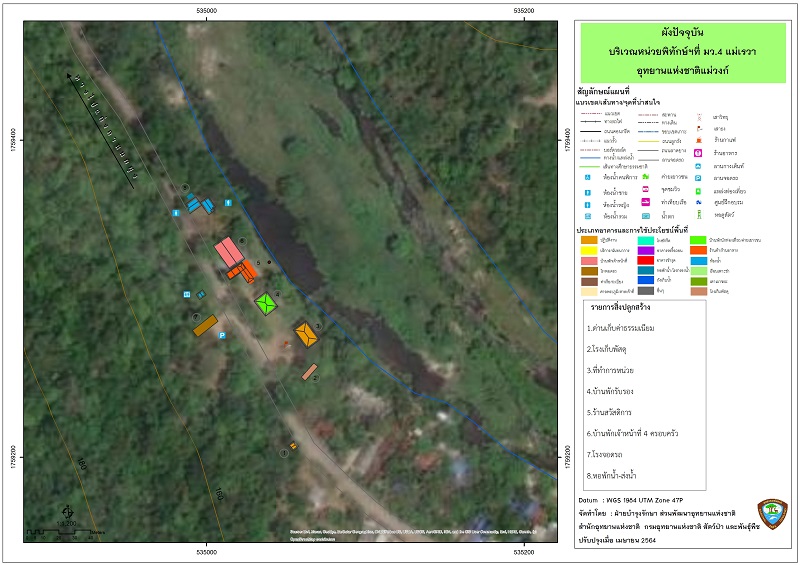
Task: Click the coffee shop legend icon
Action: [x=699, y=140]
